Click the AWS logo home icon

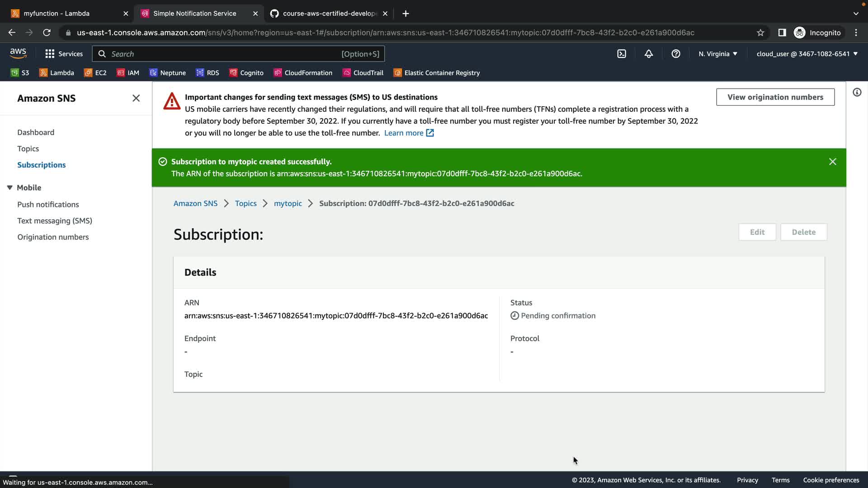(18, 53)
